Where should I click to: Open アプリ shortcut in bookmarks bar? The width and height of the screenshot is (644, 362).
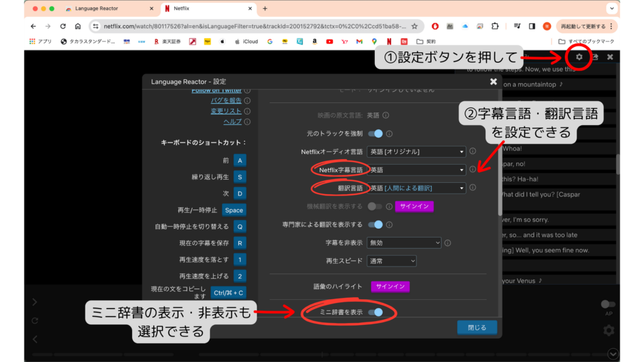(x=40, y=41)
